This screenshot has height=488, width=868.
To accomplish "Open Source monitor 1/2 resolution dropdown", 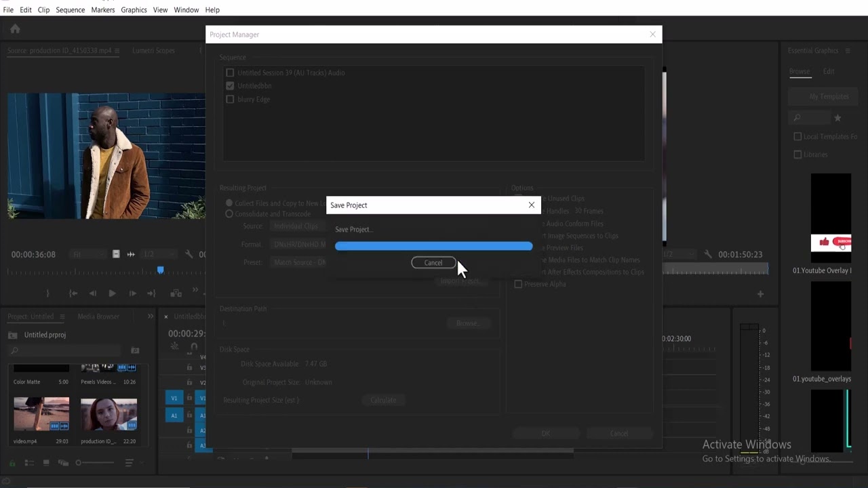I will pos(160,255).
